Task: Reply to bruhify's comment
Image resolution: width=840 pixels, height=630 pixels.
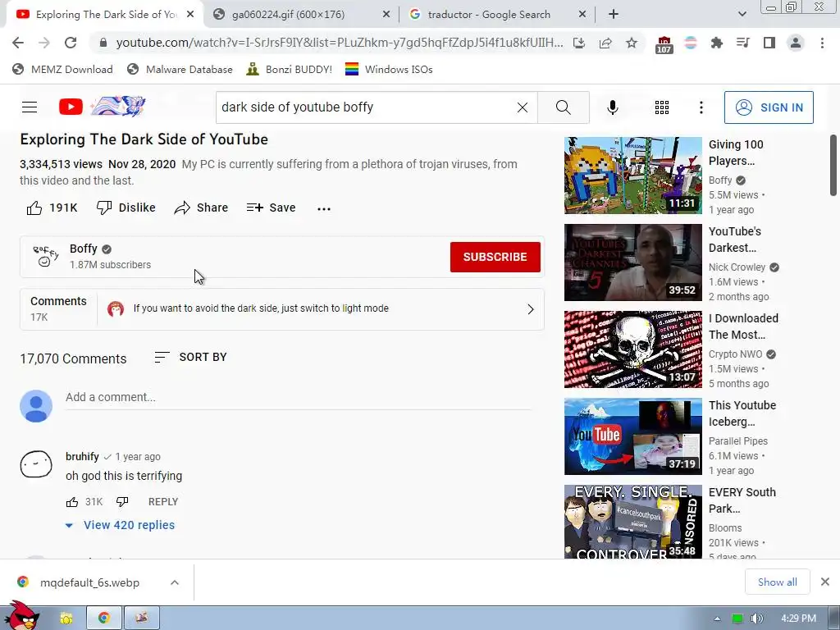Action: tap(163, 502)
